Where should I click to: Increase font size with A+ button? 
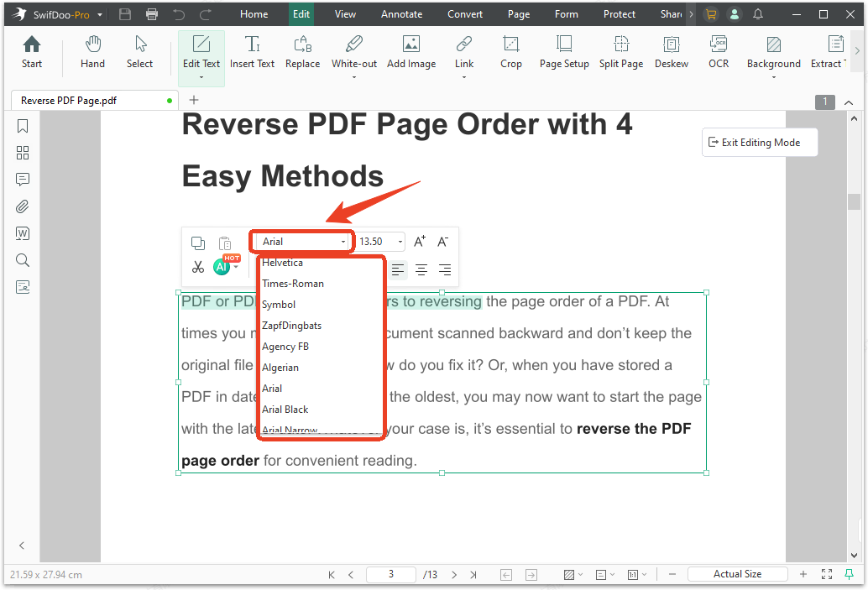(420, 242)
